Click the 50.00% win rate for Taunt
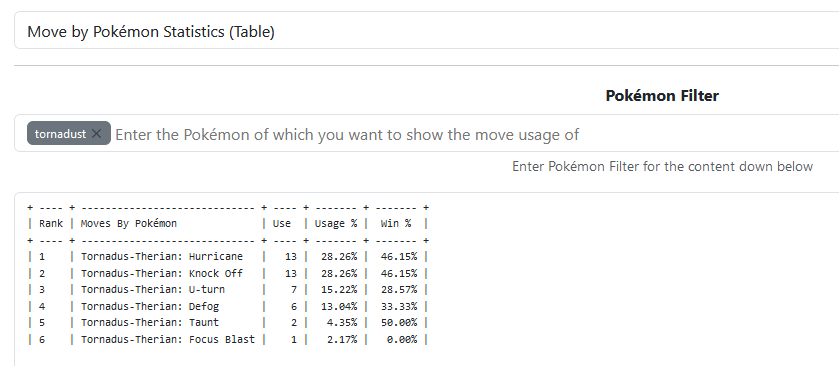 (399, 323)
